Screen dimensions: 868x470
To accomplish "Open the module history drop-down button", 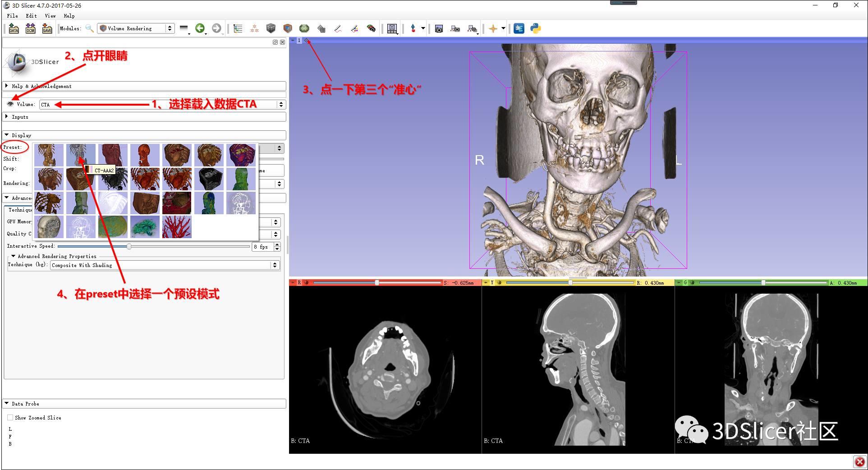I will tap(184, 29).
